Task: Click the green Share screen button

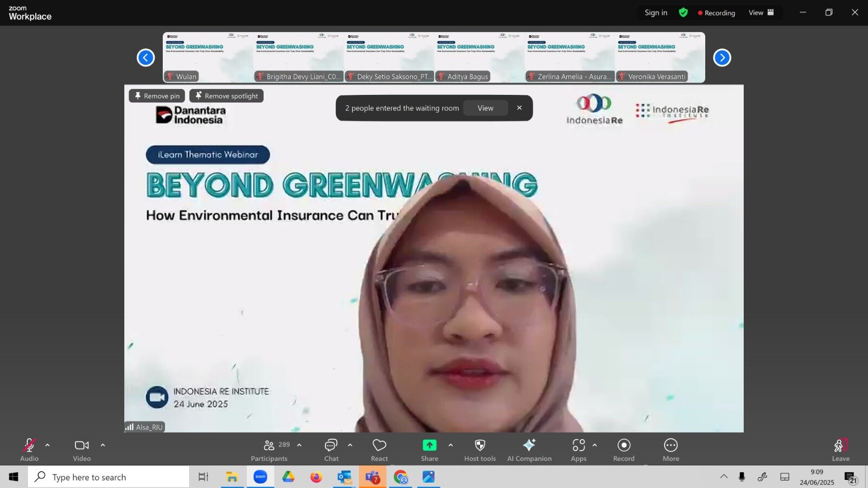Action: (429, 450)
